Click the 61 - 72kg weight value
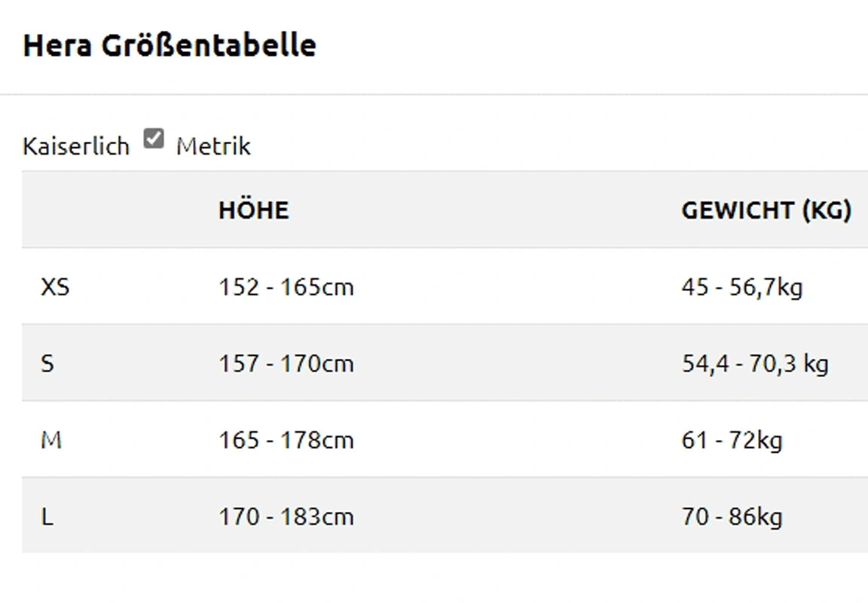Image resolution: width=868 pixels, height=603 pixels. coord(732,440)
